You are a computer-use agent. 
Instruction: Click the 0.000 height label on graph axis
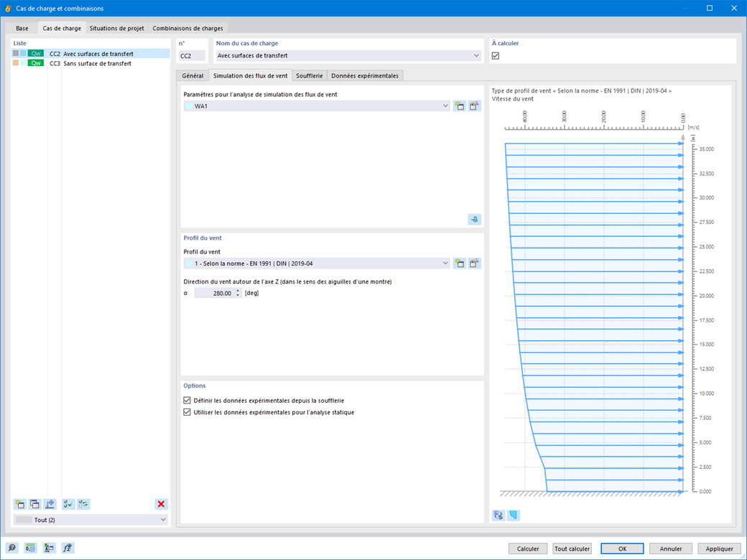click(705, 491)
